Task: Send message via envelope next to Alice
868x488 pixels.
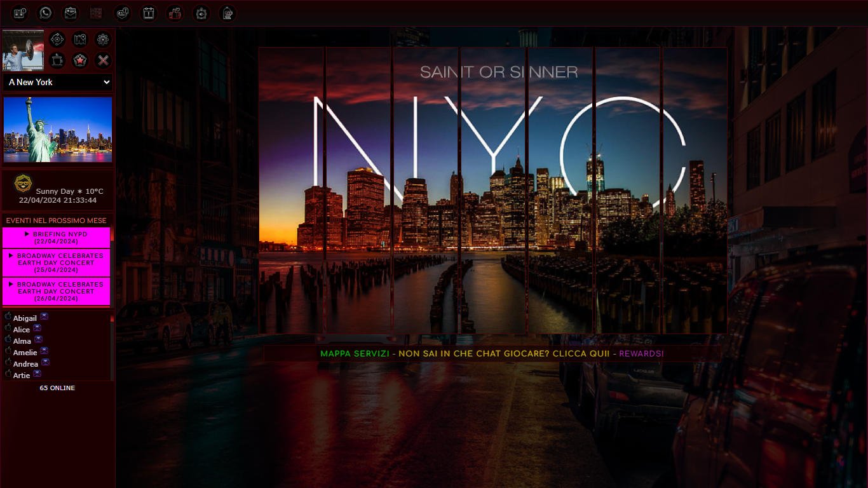Action: 37,328
